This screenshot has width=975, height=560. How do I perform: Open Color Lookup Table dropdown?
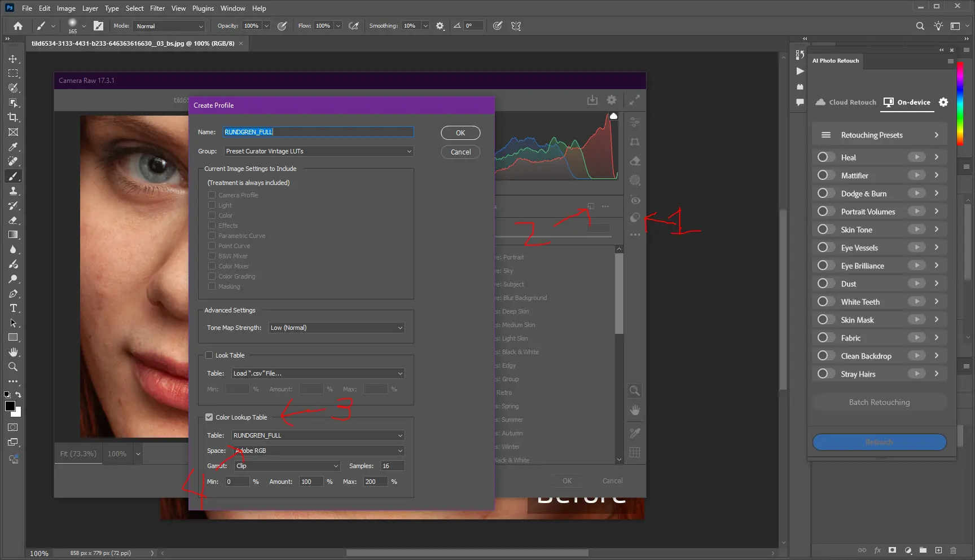pyautogui.click(x=318, y=435)
